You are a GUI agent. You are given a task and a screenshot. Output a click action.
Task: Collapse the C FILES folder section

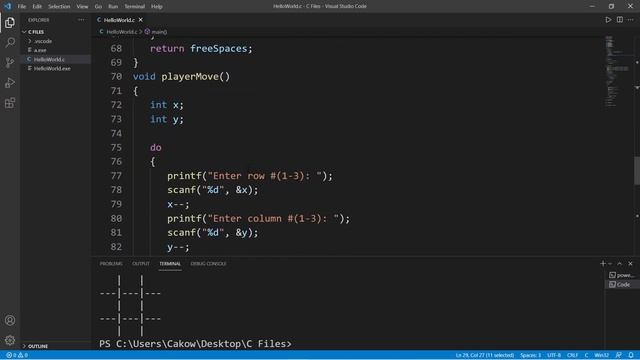point(36,32)
